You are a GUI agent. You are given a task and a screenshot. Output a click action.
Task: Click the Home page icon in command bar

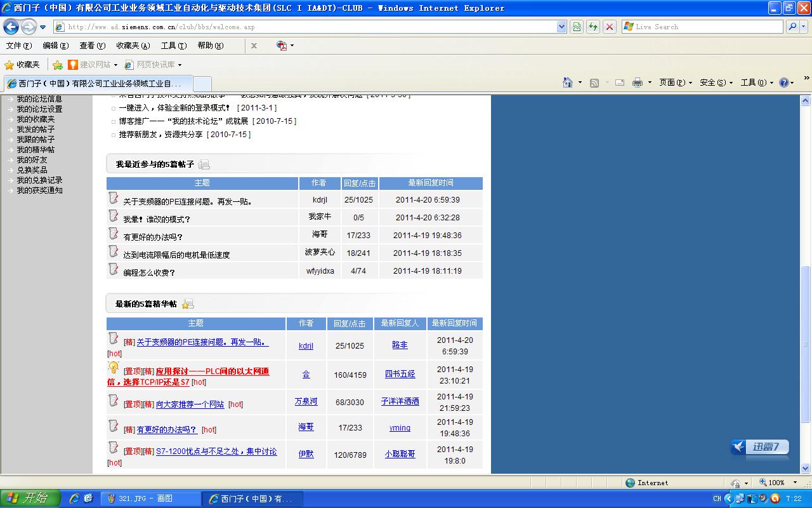point(568,83)
